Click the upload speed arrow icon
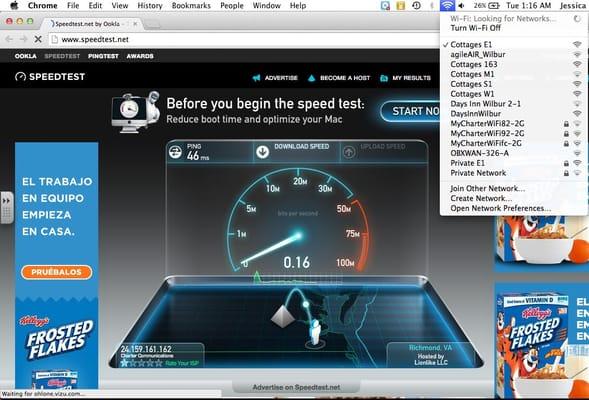The image size is (589, 400). [x=349, y=152]
